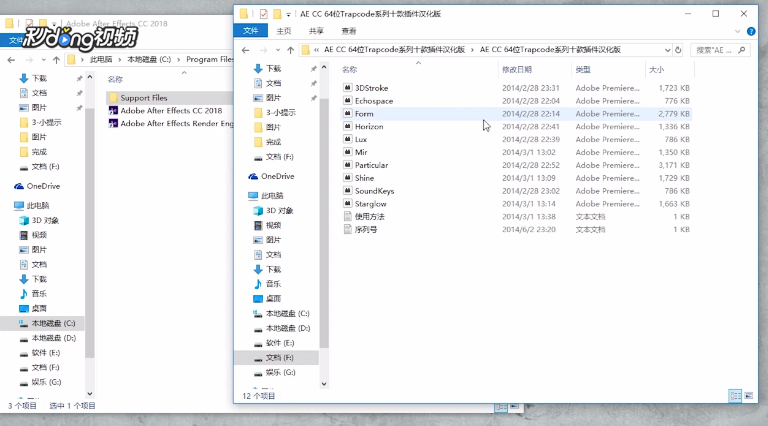Click the back arrow in Trapcode window

(x=246, y=50)
